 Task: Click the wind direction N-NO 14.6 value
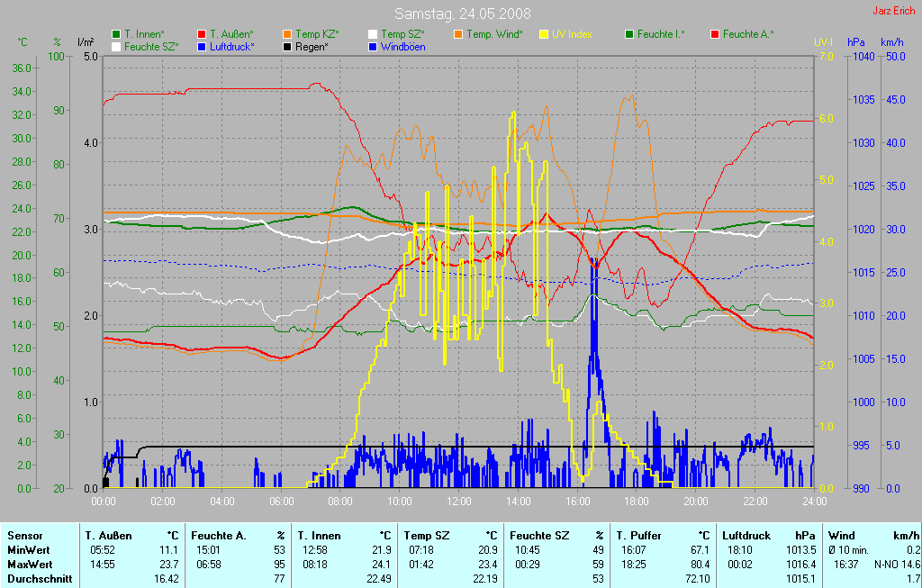(898, 565)
